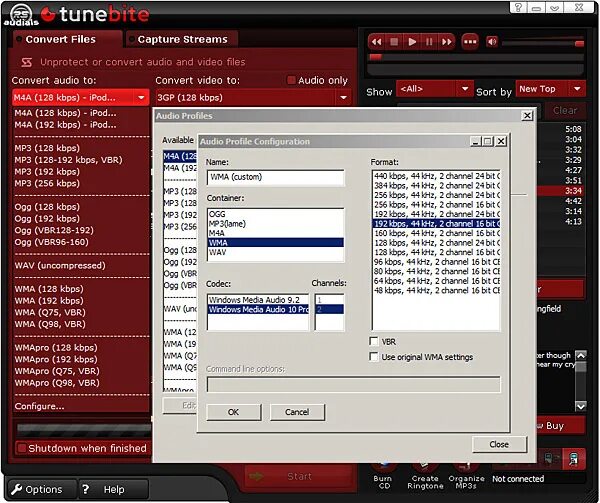The width and height of the screenshot is (600, 503).
Task: Select OGG container
Action: [x=276, y=214]
